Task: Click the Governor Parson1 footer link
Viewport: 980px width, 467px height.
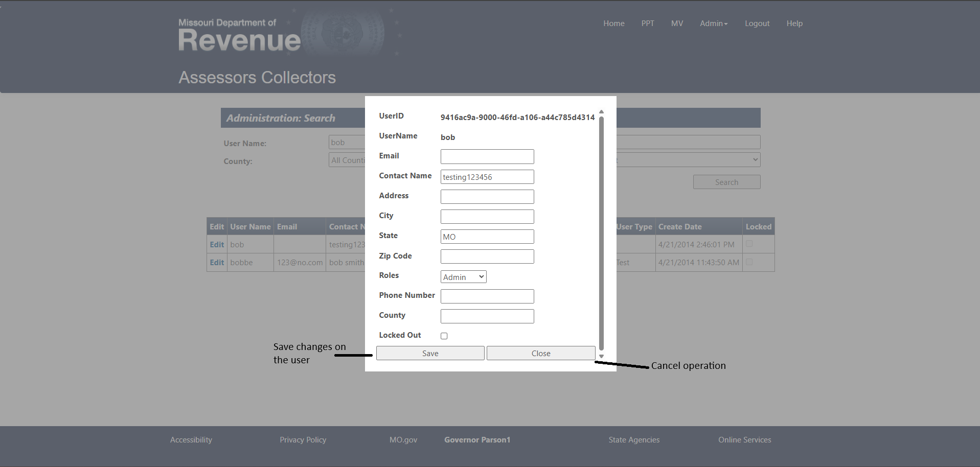Action: [477, 440]
